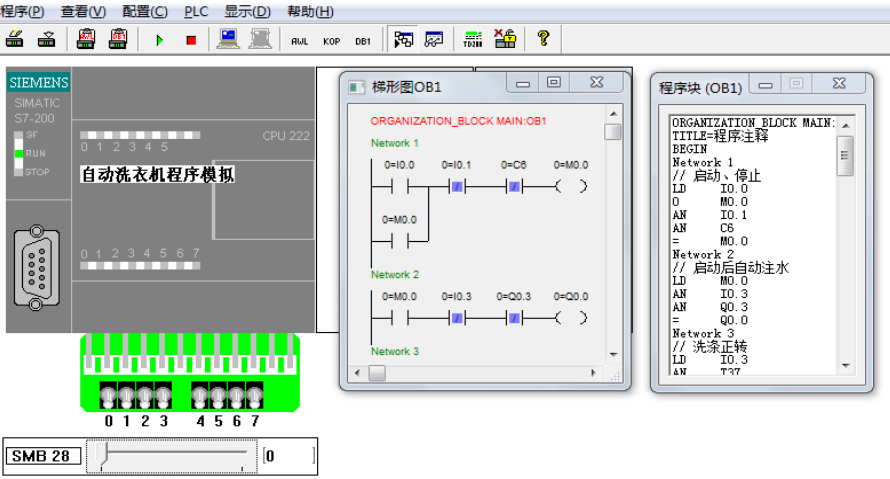The height and width of the screenshot is (479, 890).
Task: Flip input switch 2
Action: (x=145, y=395)
